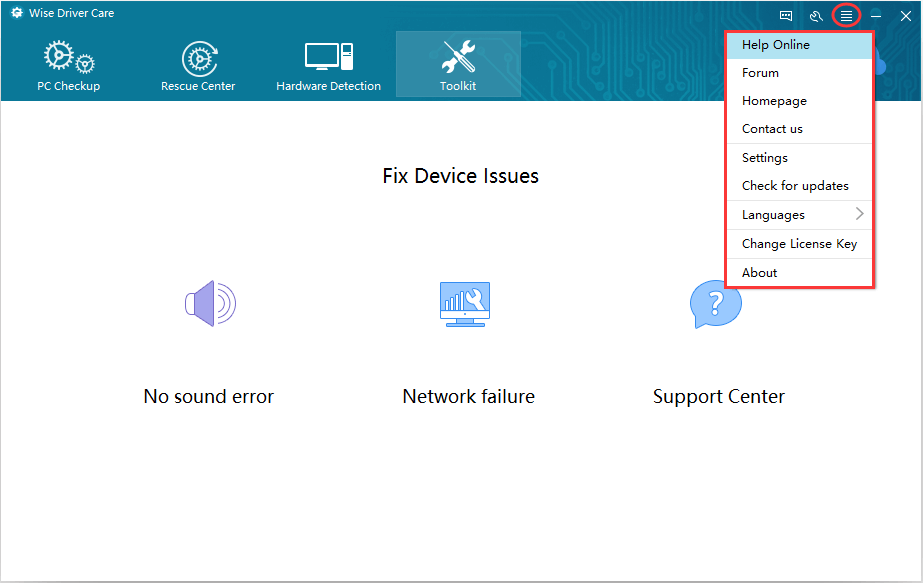Click the Network failure label

[469, 396]
